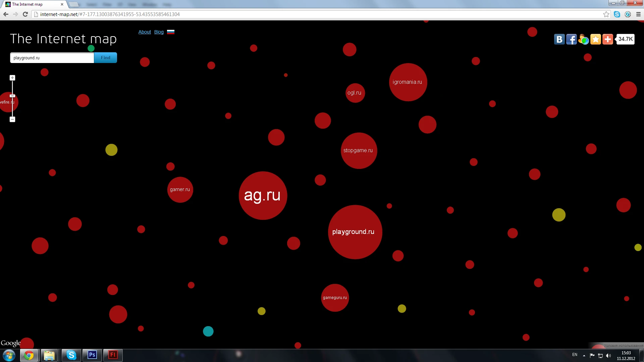Share on VKontakte icon
Image resolution: width=644 pixels, height=362 pixels.
pyautogui.click(x=559, y=39)
